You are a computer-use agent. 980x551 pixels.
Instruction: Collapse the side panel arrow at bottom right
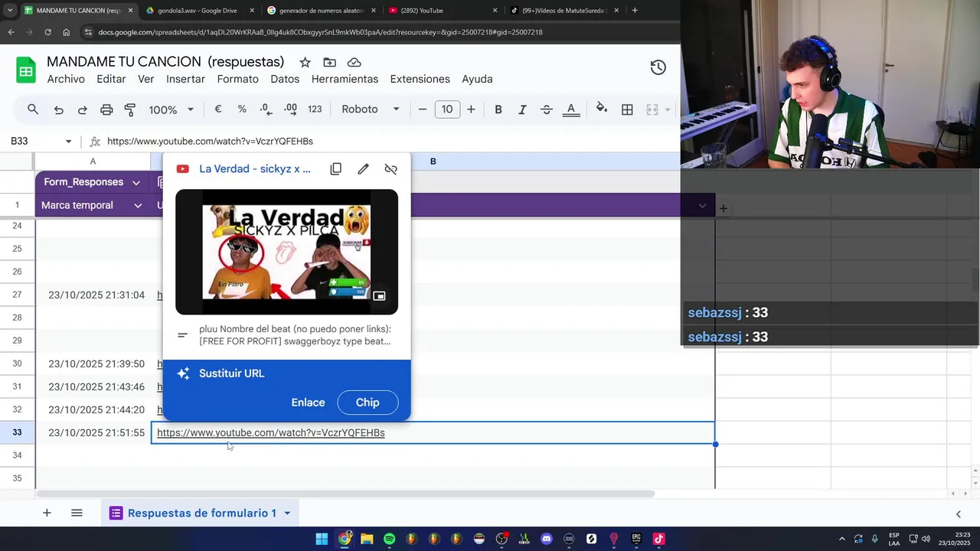[958, 514]
